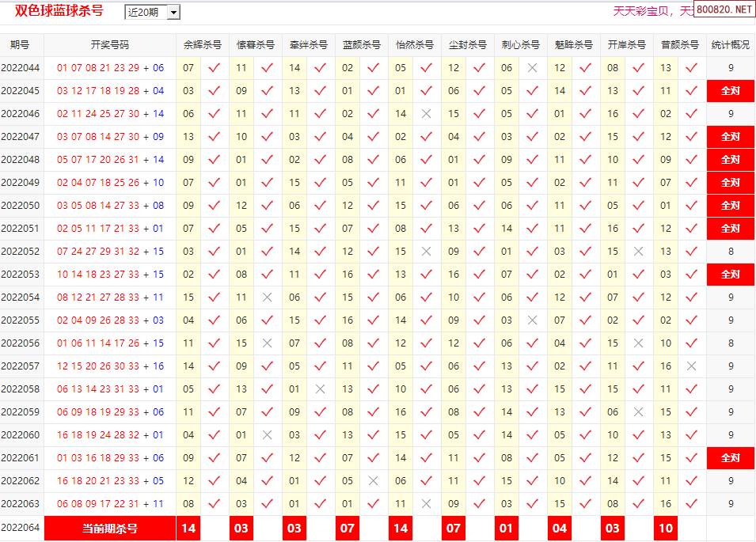Image resolution: width=756 pixels, height=542 pixels.
Task: Click check mark in 昔颜杀号 column, row 2022061
Action: (x=691, y=458)
